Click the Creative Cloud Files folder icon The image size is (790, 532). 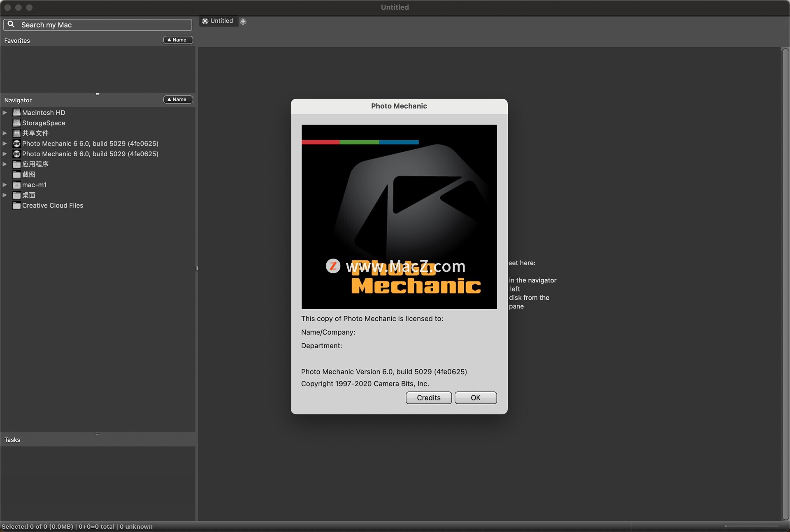tap(16, 205)
